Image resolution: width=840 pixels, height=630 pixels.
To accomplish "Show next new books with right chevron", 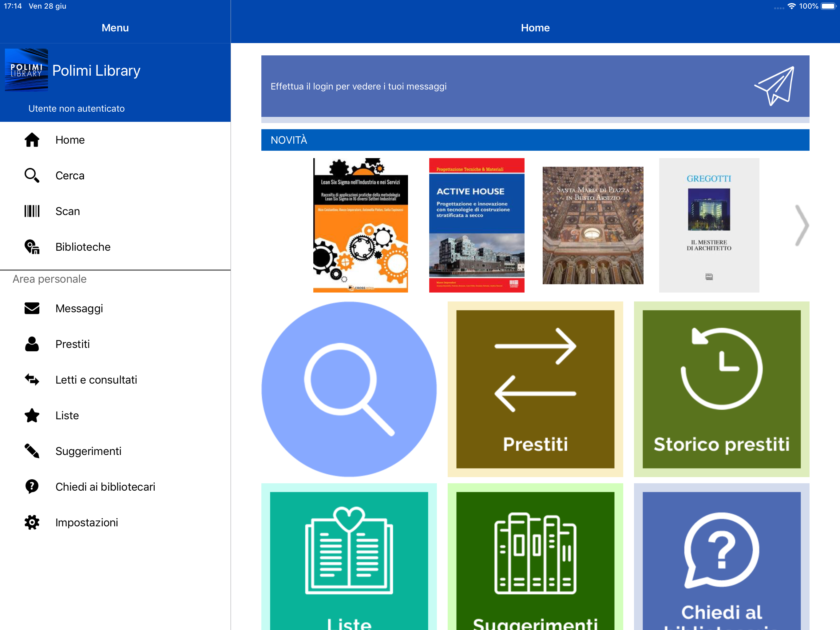I will point(801,225).
